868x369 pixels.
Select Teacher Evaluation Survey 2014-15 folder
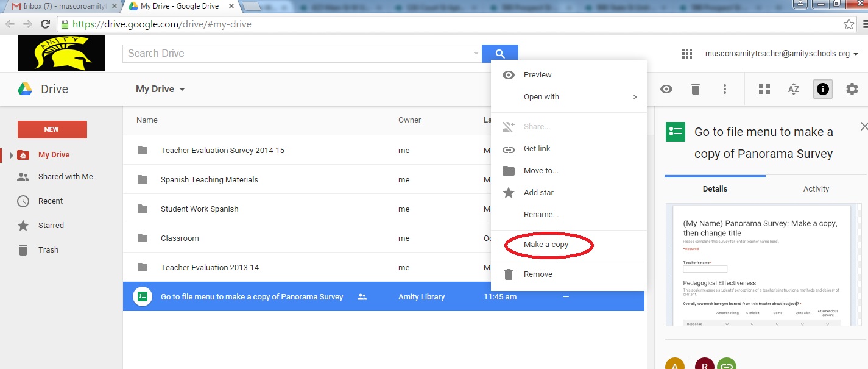222,151
